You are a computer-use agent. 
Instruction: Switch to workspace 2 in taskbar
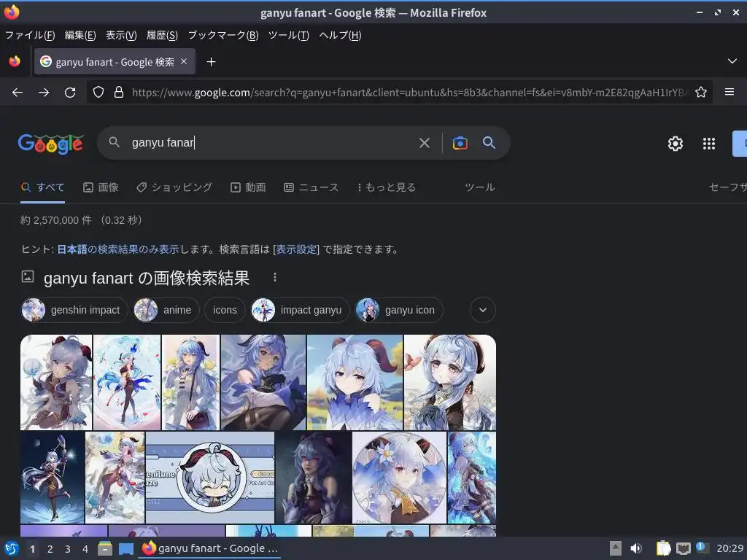click(x=50, y=549)
